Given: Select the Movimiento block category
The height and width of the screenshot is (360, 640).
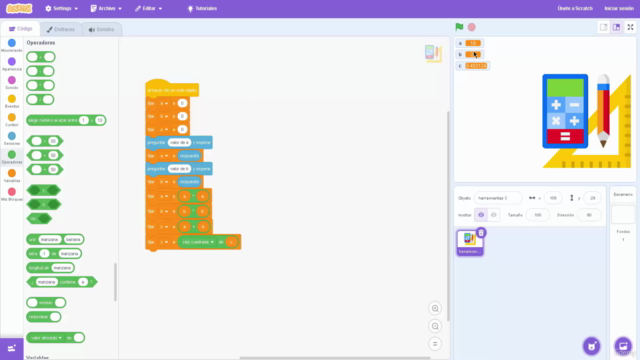Looking at the screenshot, I should (x=12, y=45).
